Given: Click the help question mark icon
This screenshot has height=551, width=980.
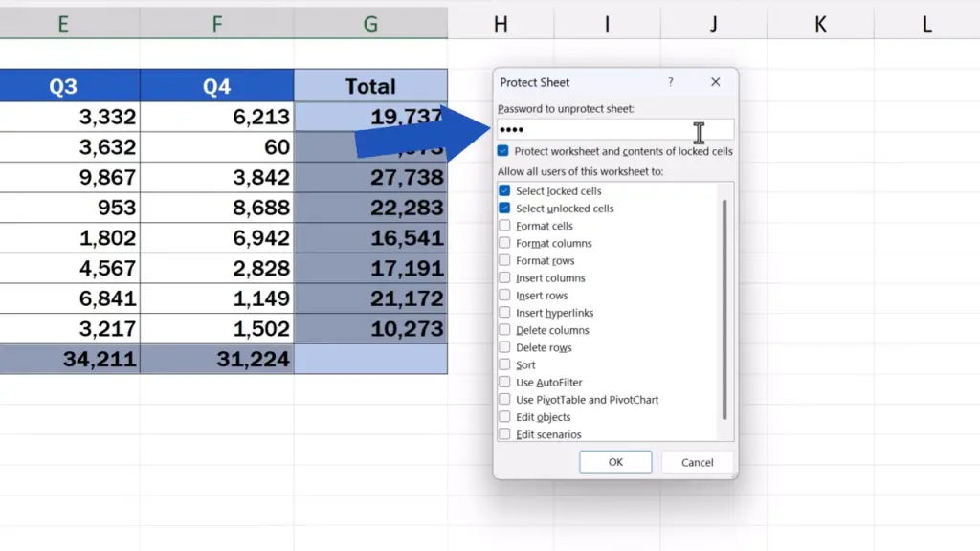Looking at the screenshot, I should 670,83.
